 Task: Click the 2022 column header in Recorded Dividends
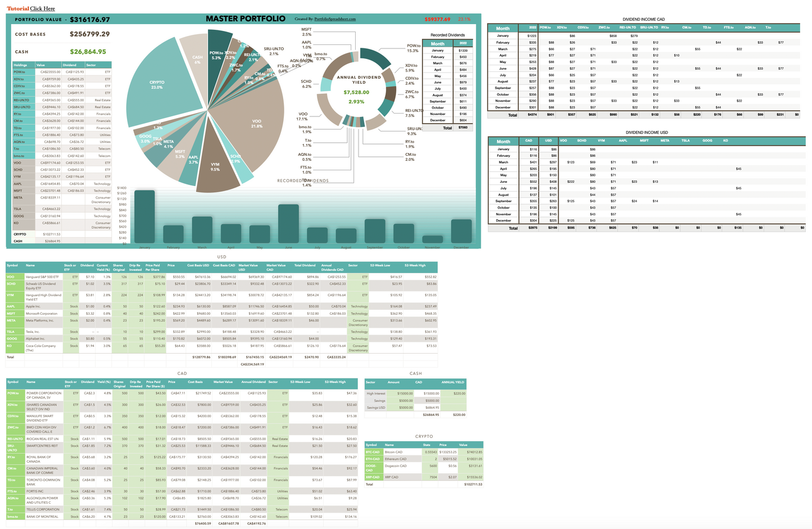pyautogui.click(x=462, y=43)
